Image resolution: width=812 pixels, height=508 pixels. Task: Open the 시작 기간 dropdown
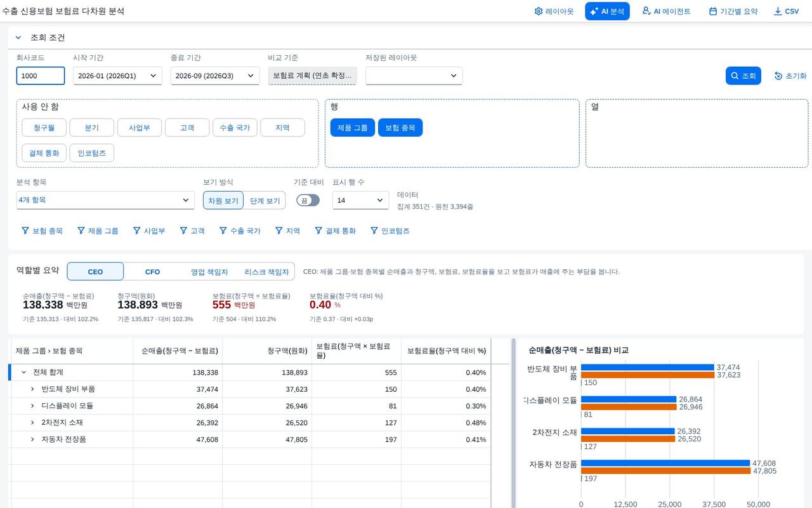(x=117, y=76)
